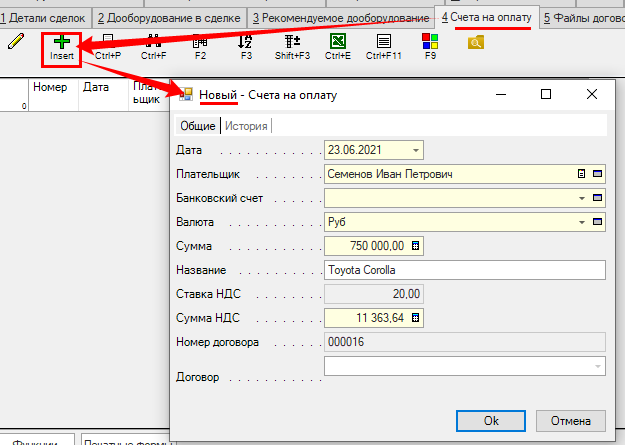
Task: Click the Shift+F3 filter toolbar icon
Action: 293,42
